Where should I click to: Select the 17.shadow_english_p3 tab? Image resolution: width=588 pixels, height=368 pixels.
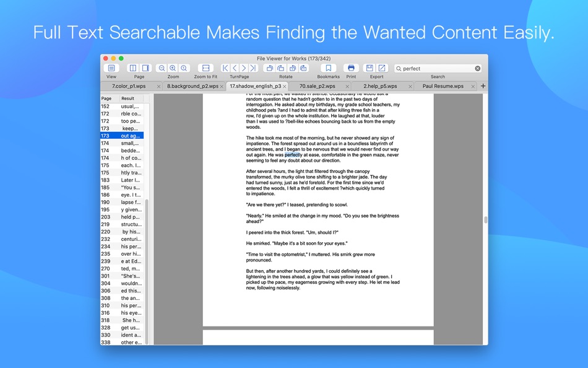pyautogui.click(x=256, y=86)
